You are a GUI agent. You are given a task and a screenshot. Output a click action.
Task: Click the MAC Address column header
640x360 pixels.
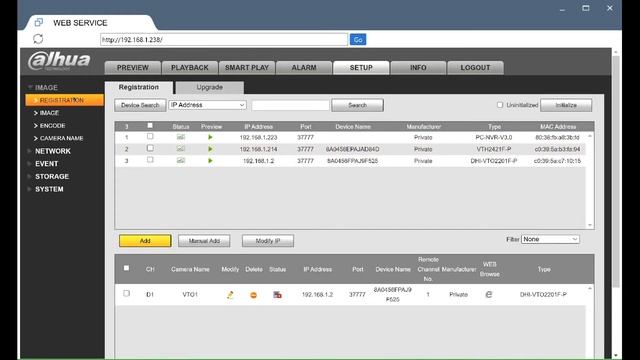[x=558, y=127]
